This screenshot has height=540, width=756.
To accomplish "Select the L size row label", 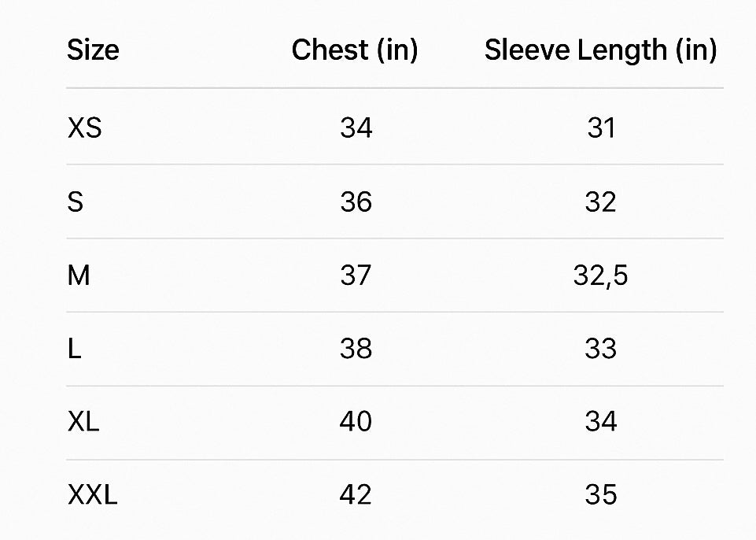I will 74,349.
